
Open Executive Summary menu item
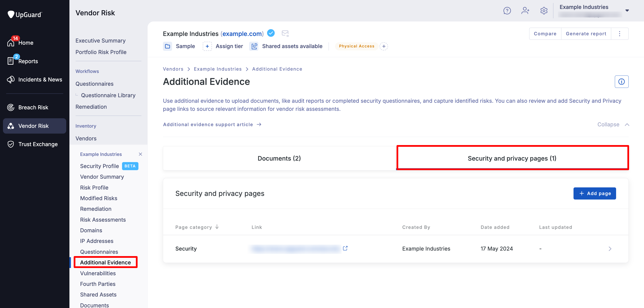[101, 40]
